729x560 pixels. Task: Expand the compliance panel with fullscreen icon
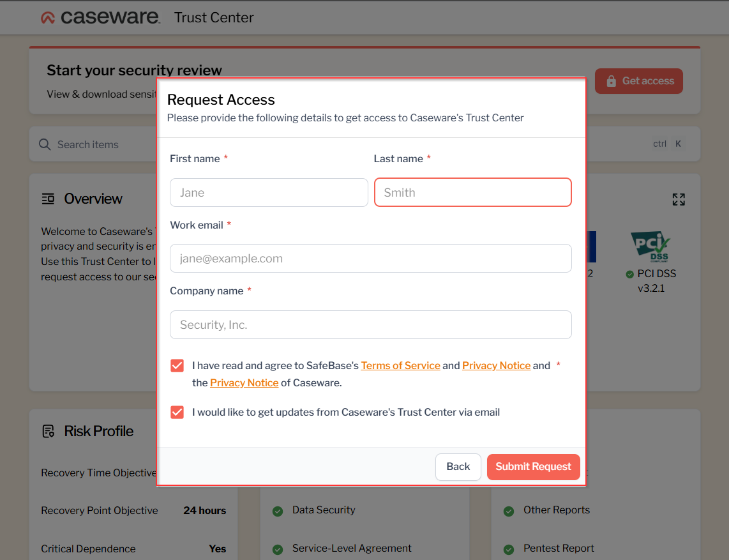point(679,199)
